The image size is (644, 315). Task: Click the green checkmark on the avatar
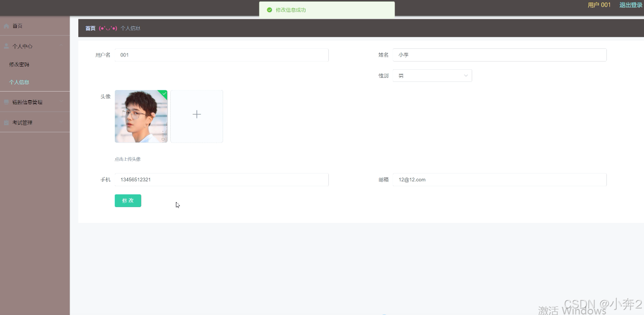pyautogui.click(x=164, y=94)
